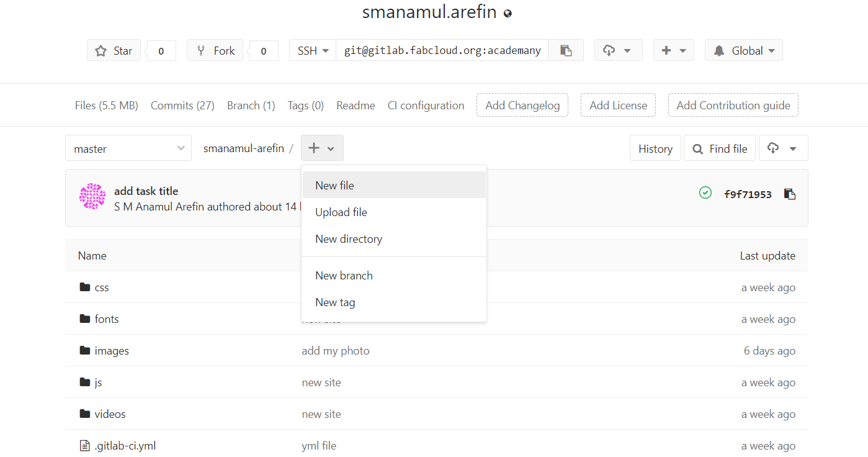The image size is (868, 457).
Task: Star this project
Action: tap(114, 50)
